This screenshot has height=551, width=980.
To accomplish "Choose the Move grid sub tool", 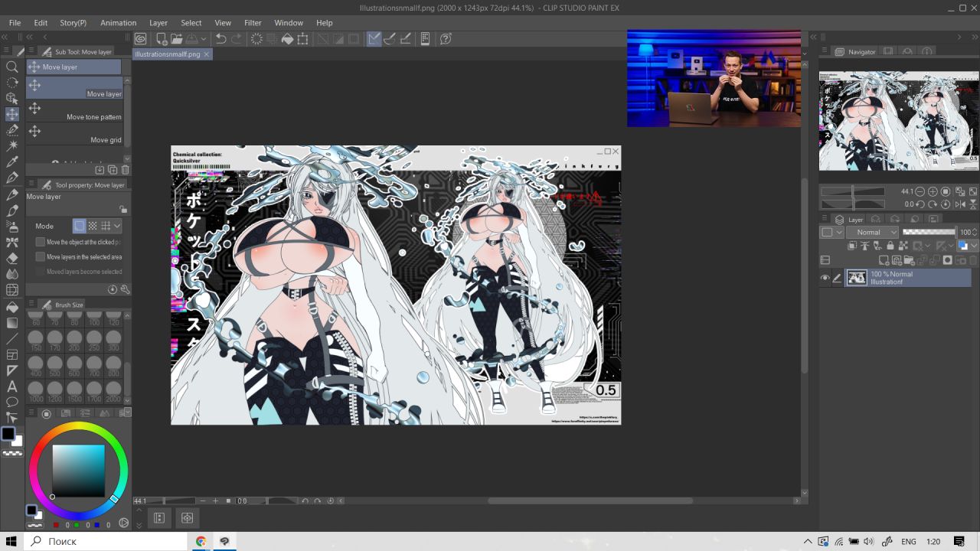I will pyautogui.click(x=74, y=132).
